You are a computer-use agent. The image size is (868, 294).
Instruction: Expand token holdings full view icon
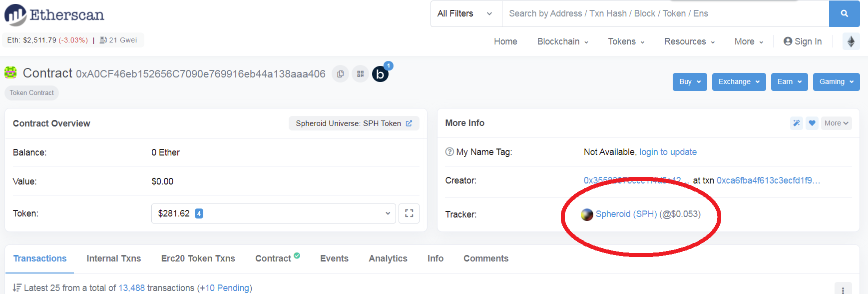pos(409,213)
